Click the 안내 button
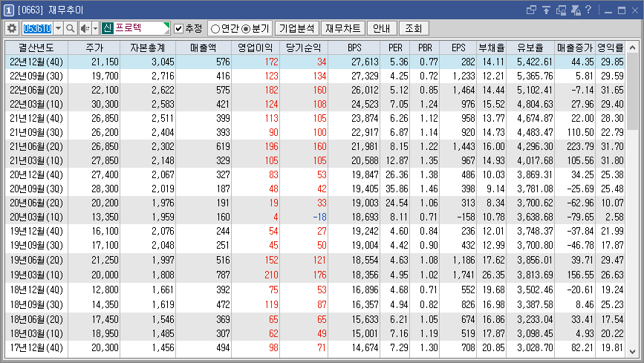 coord(382,28)
